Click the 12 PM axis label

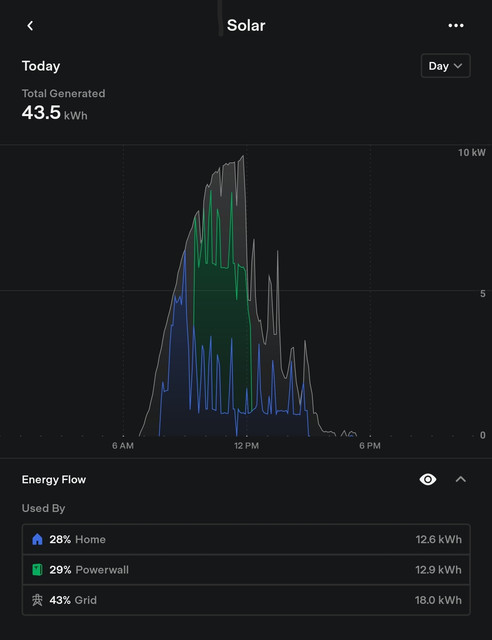pos(247,446)
